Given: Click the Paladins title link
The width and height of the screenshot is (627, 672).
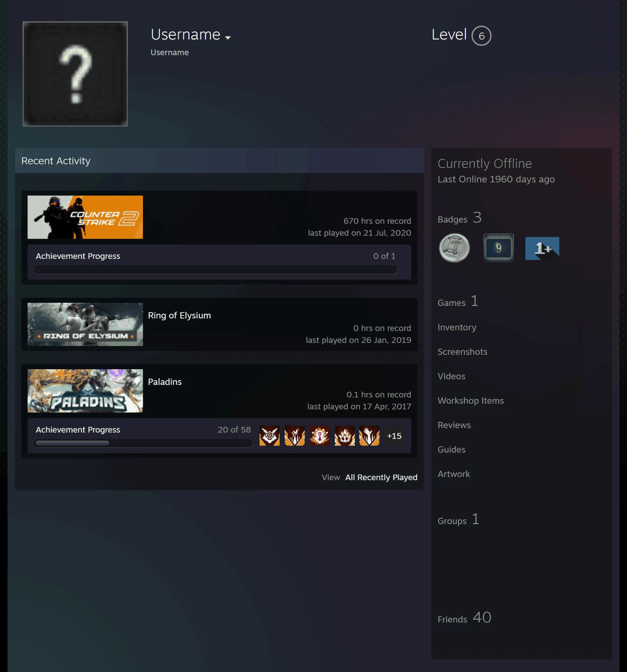Looking at the screenshot, I should (165, 382).
